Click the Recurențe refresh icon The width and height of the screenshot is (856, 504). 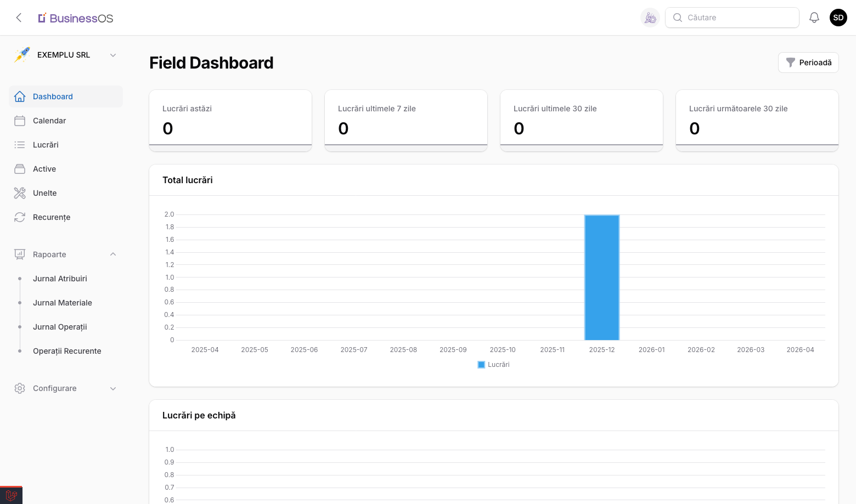(20, 217)
